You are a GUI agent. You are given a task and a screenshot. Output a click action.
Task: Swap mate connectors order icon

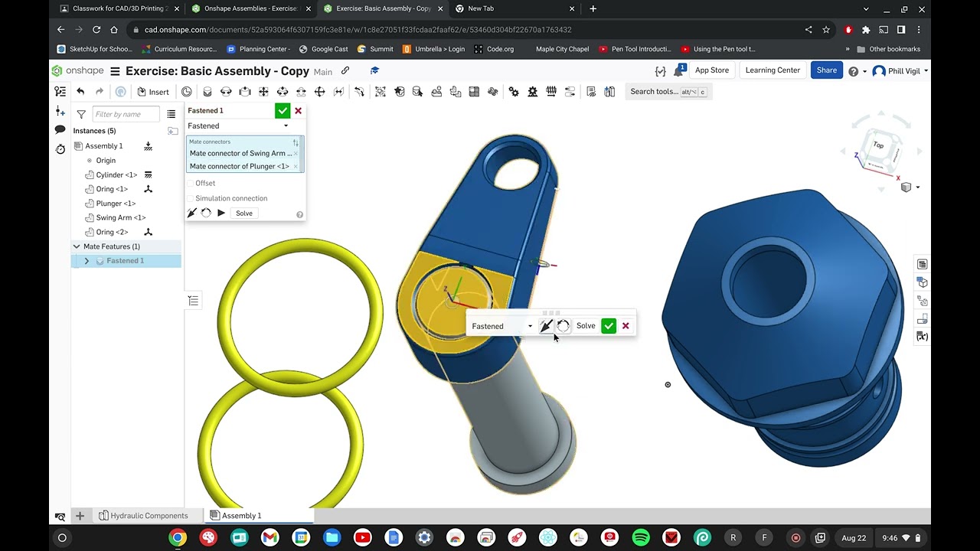click(x=296, y=142)
